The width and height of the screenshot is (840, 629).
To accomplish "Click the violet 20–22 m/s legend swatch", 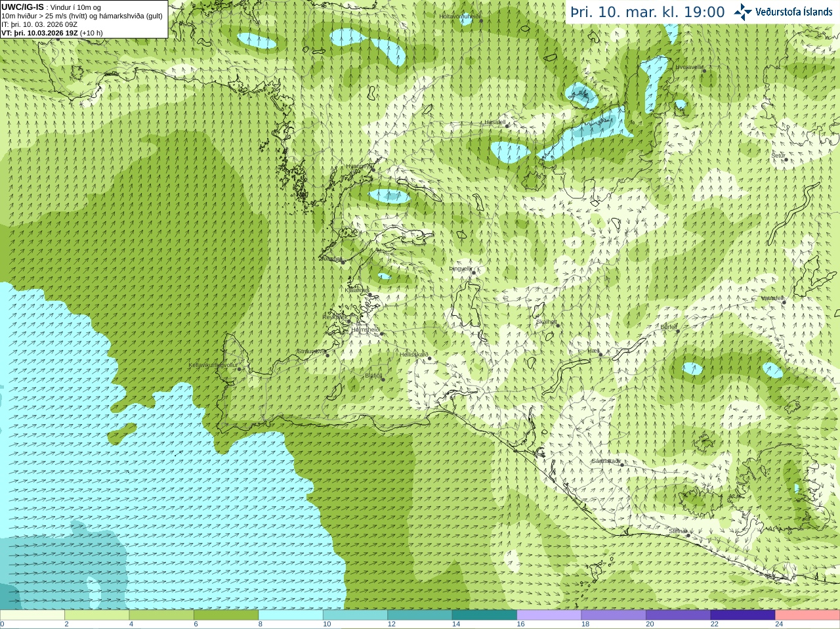I will (679, 615).
